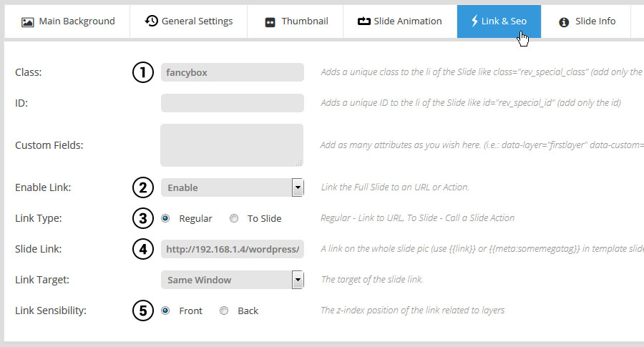Image resolution: width=644 pixels, height=347 pixels.
Task: Switch to the General Settings tab
Action: pyautogui.click(x=188, y=21)
